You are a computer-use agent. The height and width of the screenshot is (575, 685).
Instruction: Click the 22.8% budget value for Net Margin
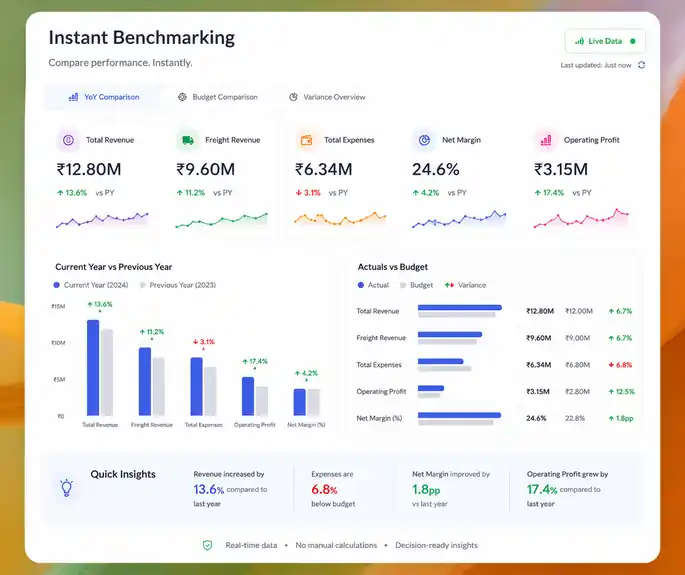click(575, 418)
